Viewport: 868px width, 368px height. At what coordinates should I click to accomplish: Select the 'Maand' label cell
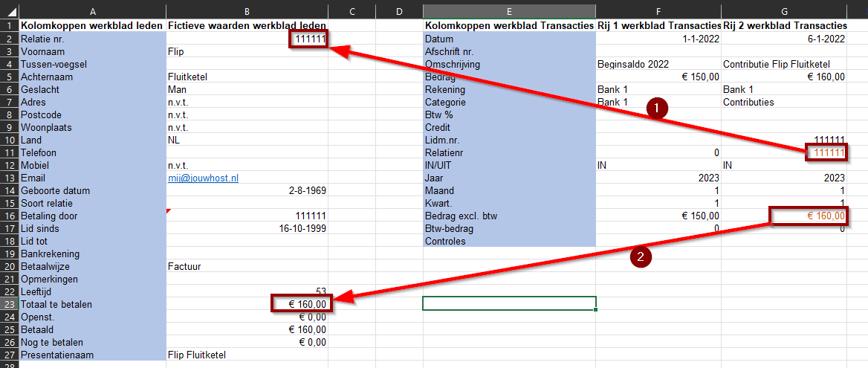click(x=509, y=190)
